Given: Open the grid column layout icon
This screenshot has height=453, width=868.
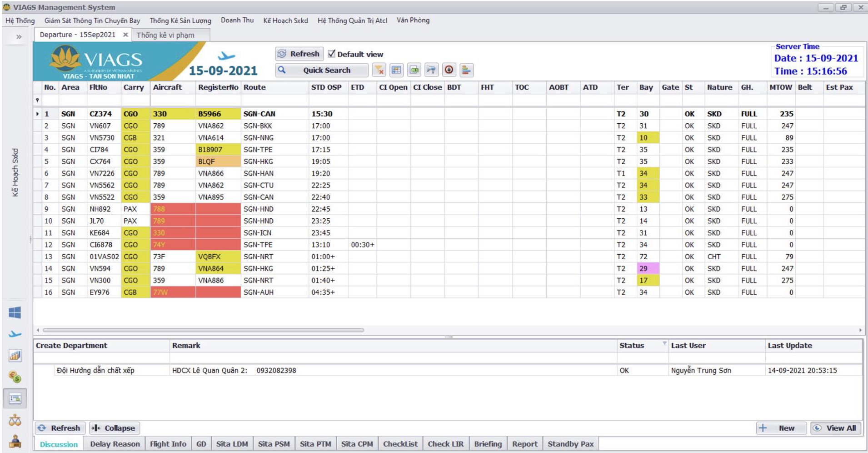Looking at the screenshot, I should click(396, 70).
